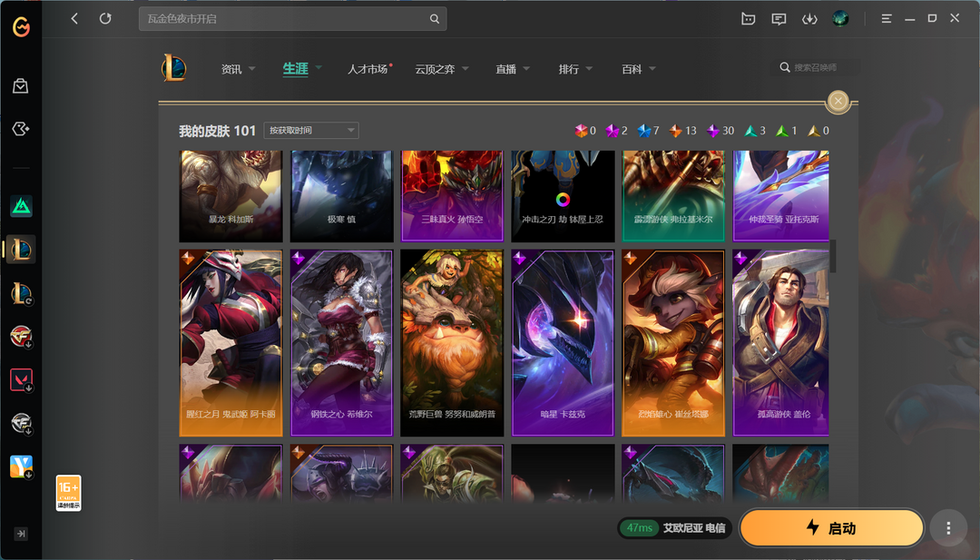Select the 钢铁之心 希维尔 skin card
The width and height of the screenshot is (980, 560).
pyautogui.click(x=342, y=343)
